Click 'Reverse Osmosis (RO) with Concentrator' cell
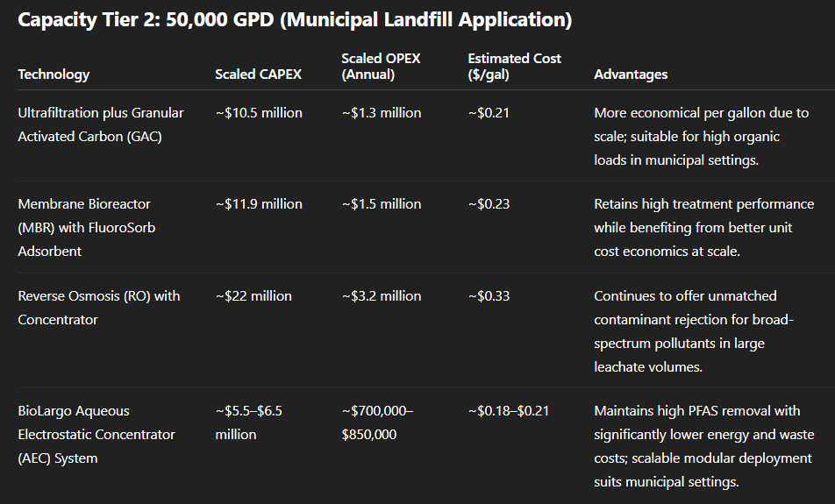Screen dimensions: 835x504 pyautogui.click(x=99, y=308)
